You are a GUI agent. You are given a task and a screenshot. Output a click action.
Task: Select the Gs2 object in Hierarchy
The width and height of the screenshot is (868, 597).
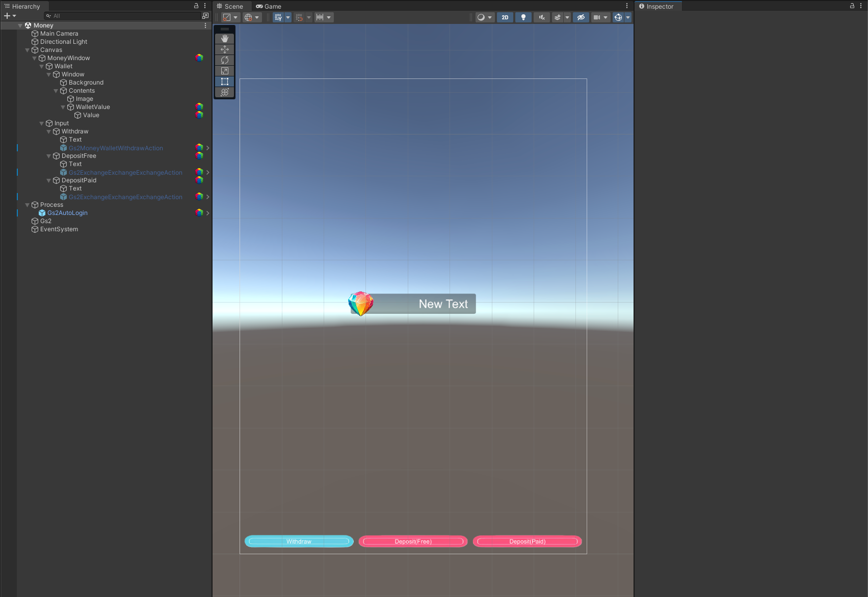click(46, 221)
